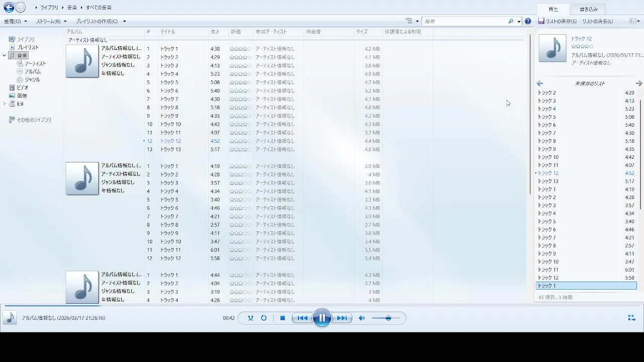Click the 未保存のリスト title
The width and height of the screenshot is (644, 362).
(590, 83)
